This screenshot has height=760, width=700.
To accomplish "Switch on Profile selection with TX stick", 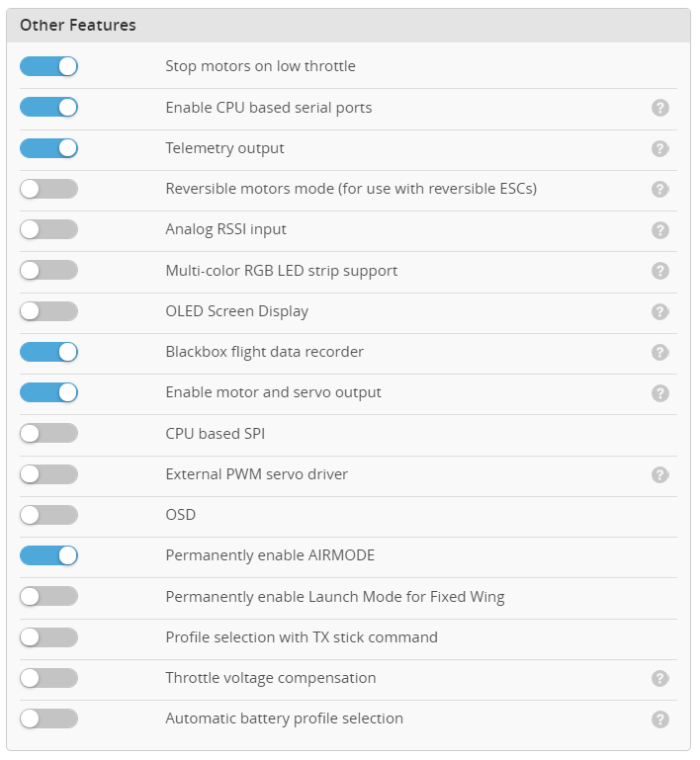I will point(48,637).
